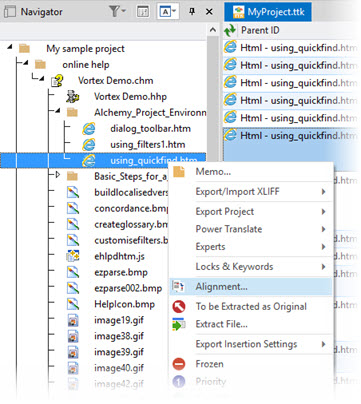Select image38.gif in the tree
361x404 pixels.
point(119,336)
